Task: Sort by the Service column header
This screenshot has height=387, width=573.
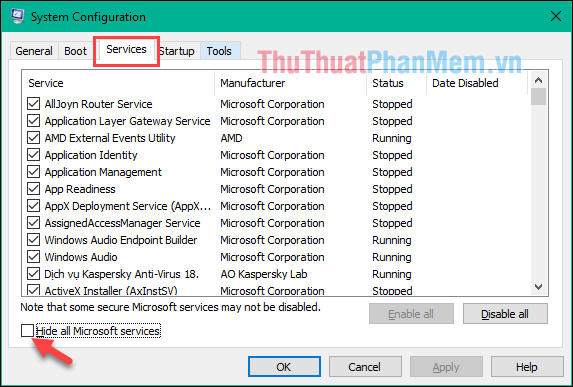Action: [x=118, y=83]
